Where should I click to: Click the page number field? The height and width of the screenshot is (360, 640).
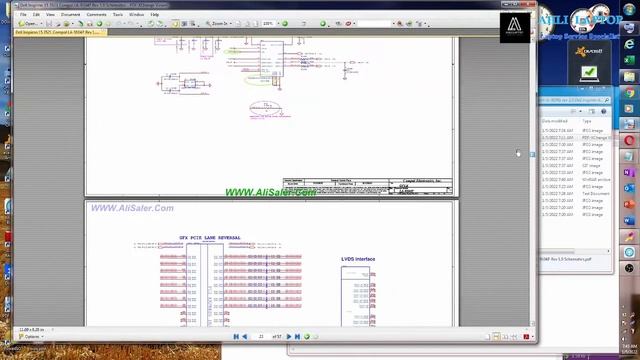click(x=261, y=337)
